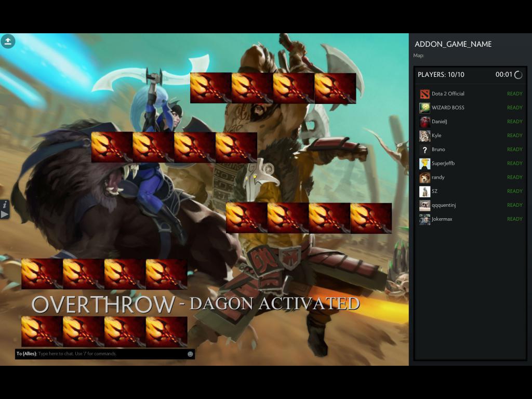Viewport: 532px width, 399px height.
Task: Select Jokermax player name
Action: click(442, 219)
